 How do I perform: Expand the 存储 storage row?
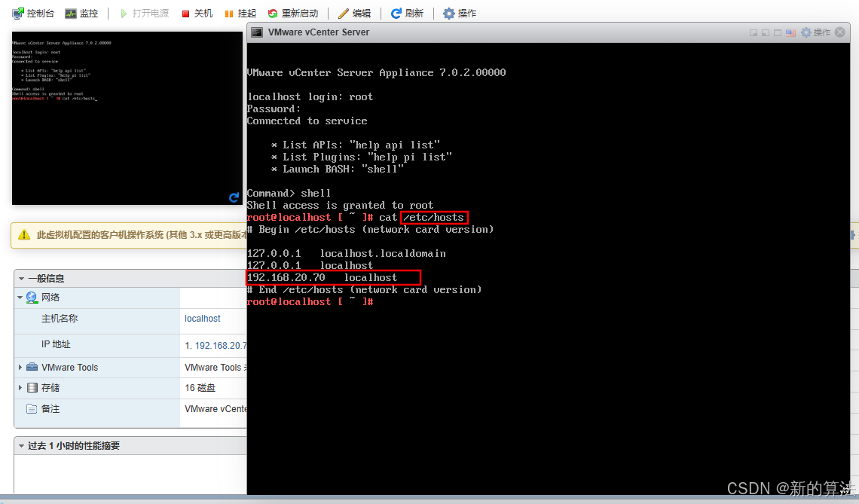pyautogui.click(x=20, y=388)
